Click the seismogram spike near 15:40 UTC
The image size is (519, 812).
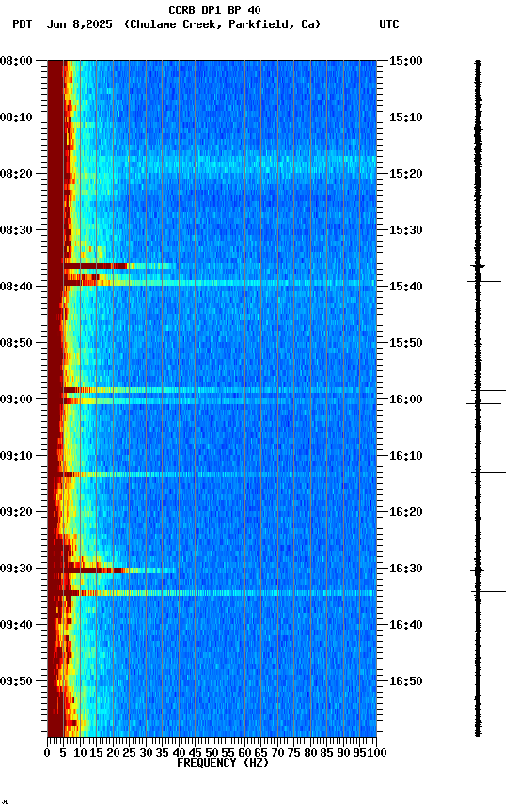(x=484, y=281)
